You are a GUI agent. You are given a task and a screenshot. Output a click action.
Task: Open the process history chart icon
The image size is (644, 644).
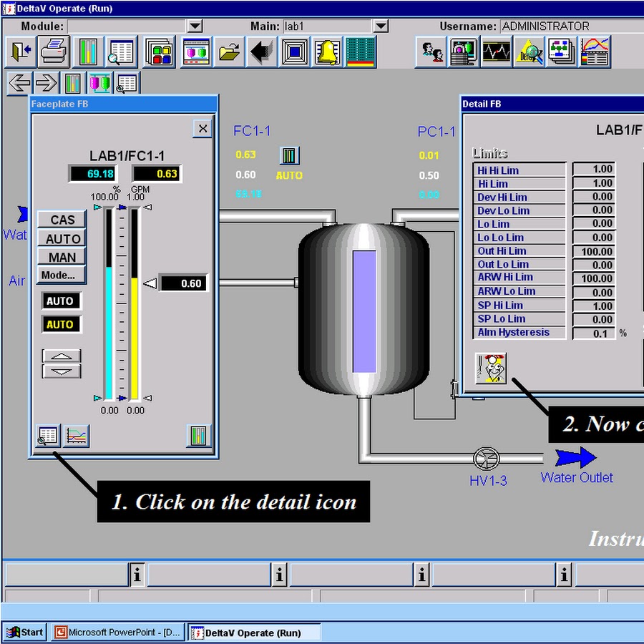click(595, 52)
